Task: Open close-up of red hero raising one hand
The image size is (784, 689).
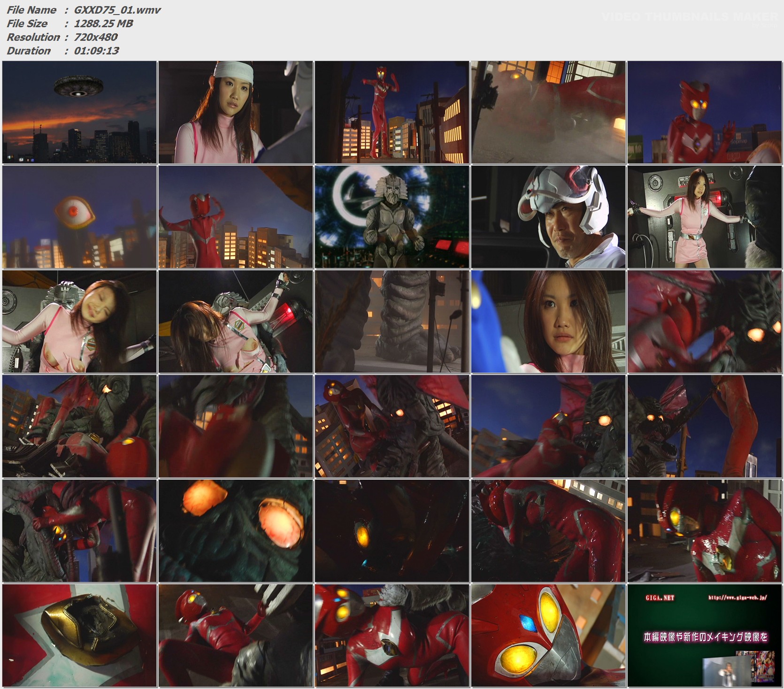Action: click(705, 112)
